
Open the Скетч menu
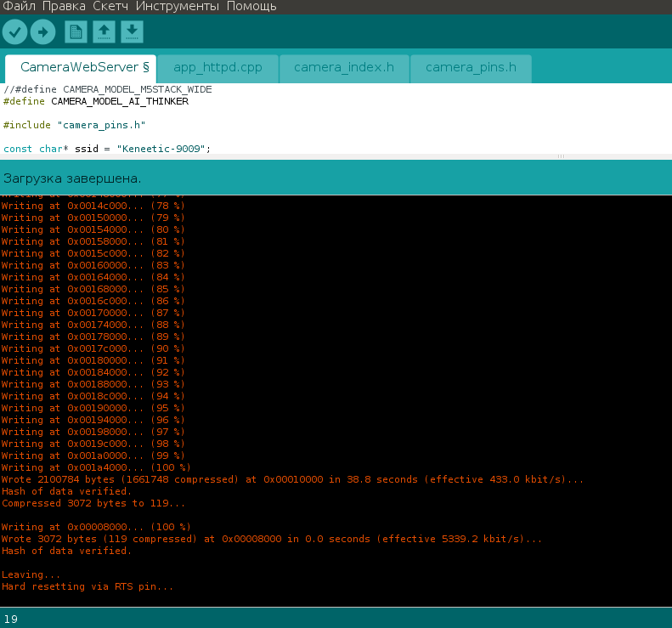[x=111, y=7]
